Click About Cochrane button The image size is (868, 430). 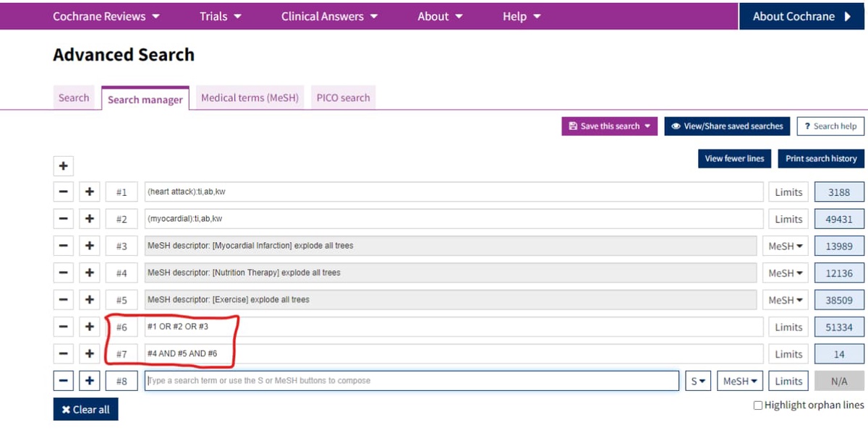coord(803,16)
